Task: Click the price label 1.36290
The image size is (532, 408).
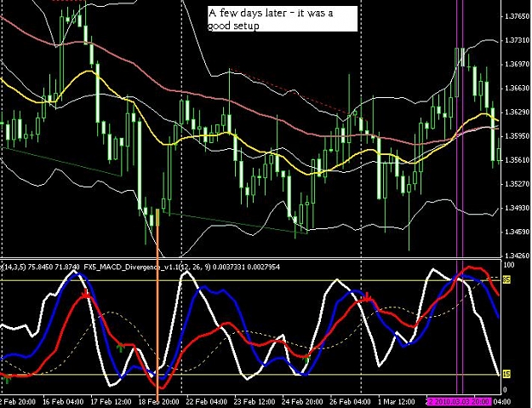Action: [517, 112]
